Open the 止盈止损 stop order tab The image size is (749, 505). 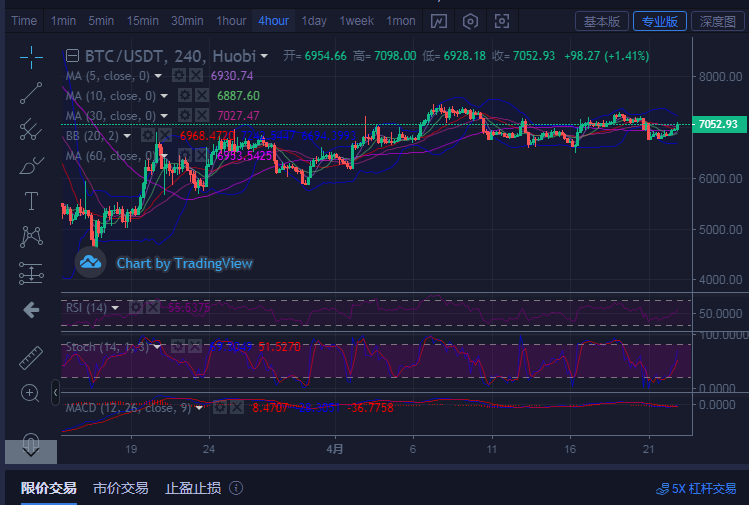click(x=193, y=488)
